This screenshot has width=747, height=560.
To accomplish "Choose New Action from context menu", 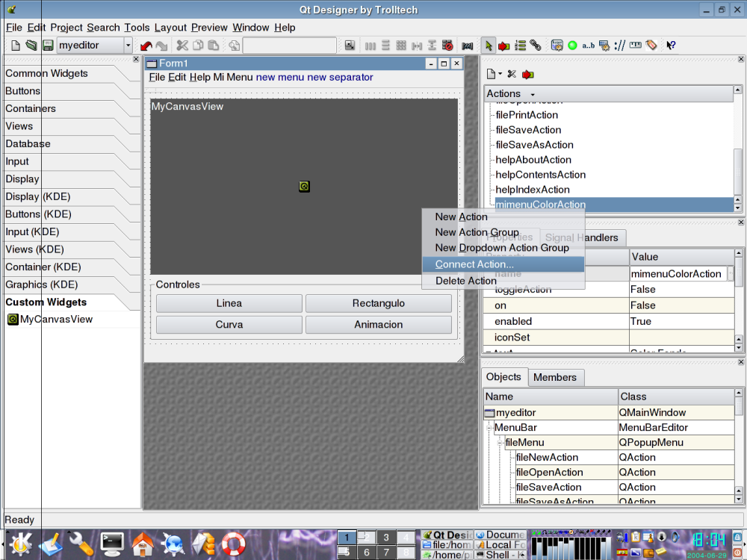I will pyautogui.click(x=461, y=217).
